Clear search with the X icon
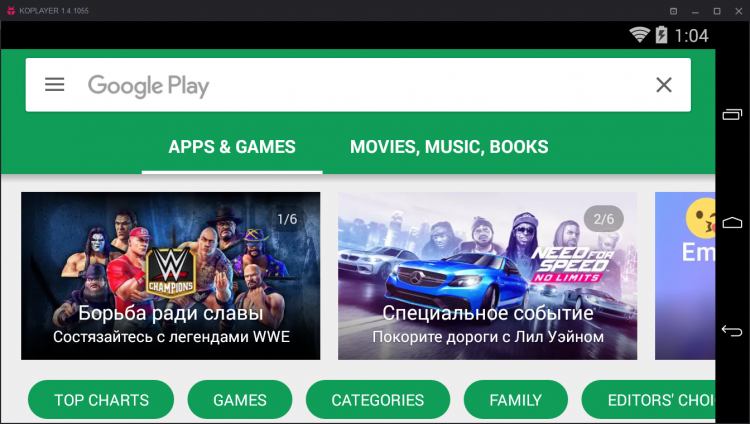Image resolution: width=750 pixels, height=424 pixels. click(663, 85)
